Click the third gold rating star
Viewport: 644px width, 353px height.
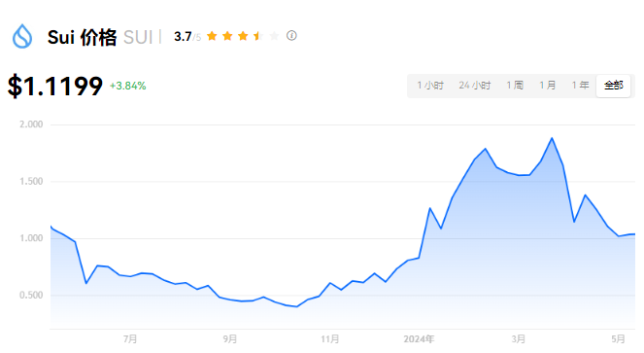243,36
